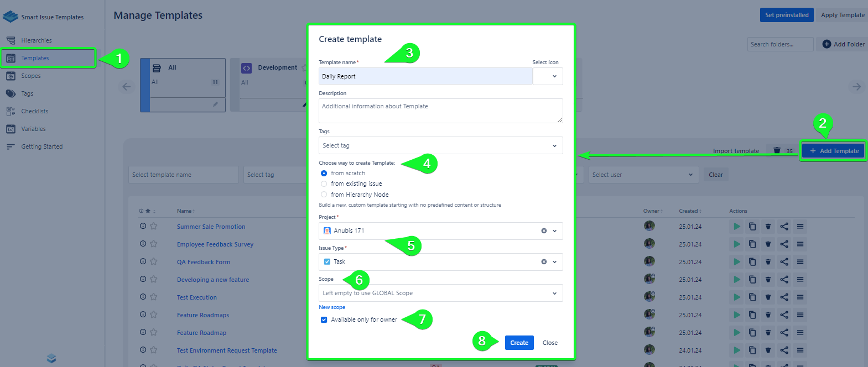Screen dimensions: 868x367
Task: Open the Select icon dropdown
Action: [x=548, y=76]
